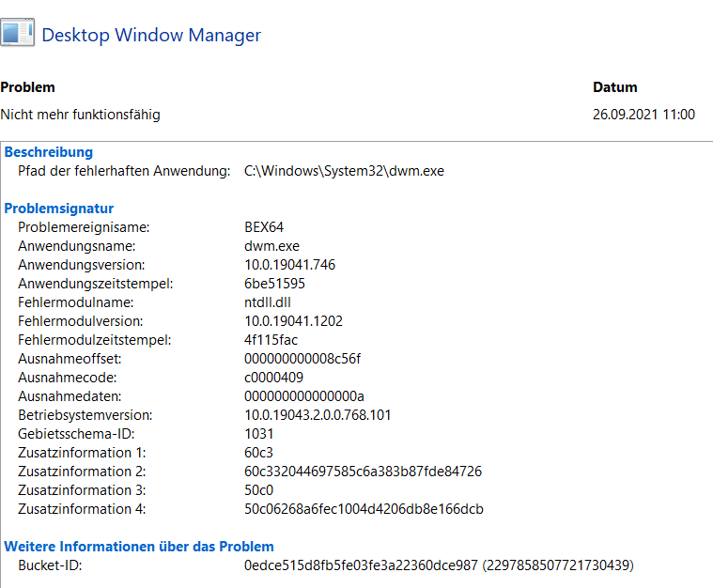Click the Anwendungszeitstempel label

click(96, 284)
